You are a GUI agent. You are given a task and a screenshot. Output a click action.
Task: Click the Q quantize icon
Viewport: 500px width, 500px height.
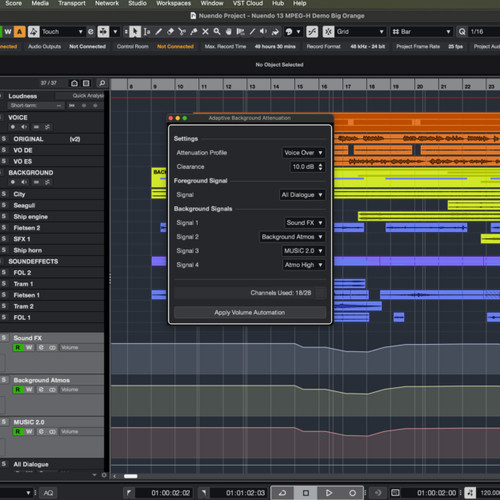click(462, 32)
